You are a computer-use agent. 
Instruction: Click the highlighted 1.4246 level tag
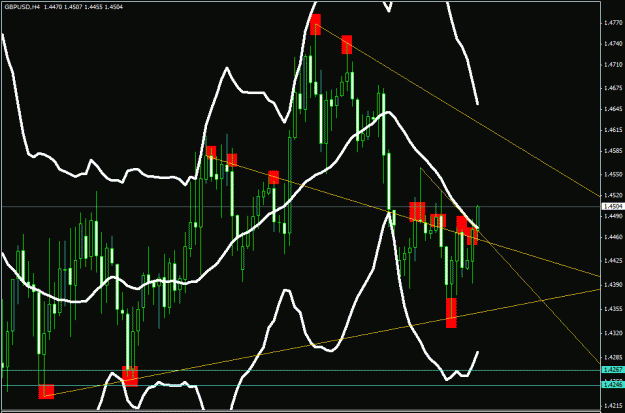(612, 385)
